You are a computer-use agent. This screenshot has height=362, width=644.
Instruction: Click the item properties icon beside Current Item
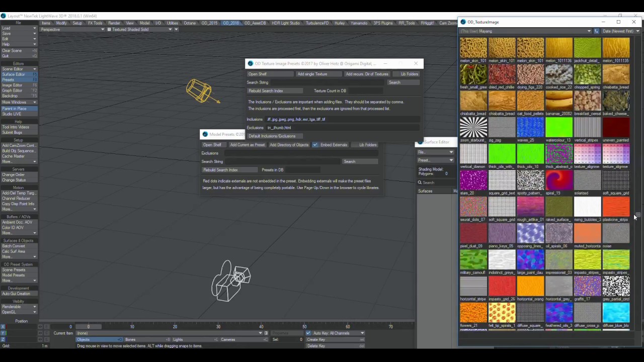pos(266,333)
